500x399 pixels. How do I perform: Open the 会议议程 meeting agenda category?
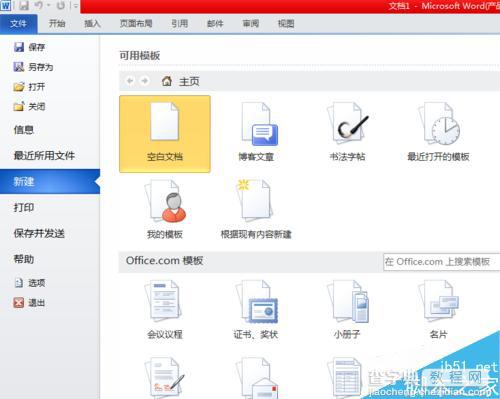[x=165, y=310]
